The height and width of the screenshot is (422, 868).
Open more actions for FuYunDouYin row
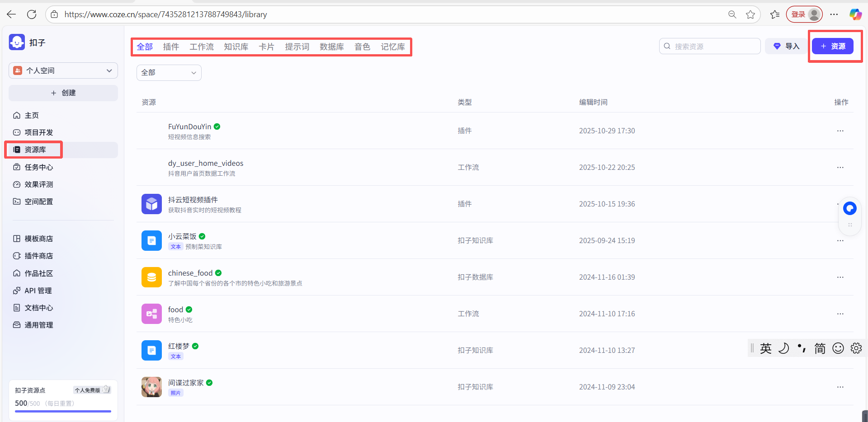(x=840, y=131)
